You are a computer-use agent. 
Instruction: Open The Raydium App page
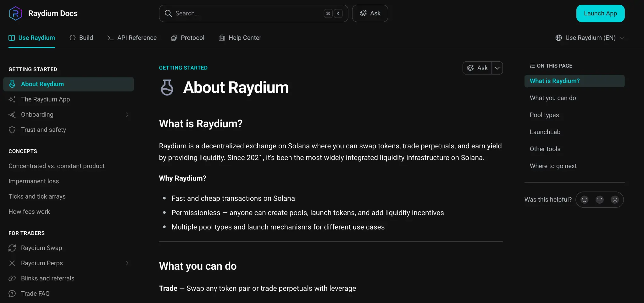pos(69,99)
